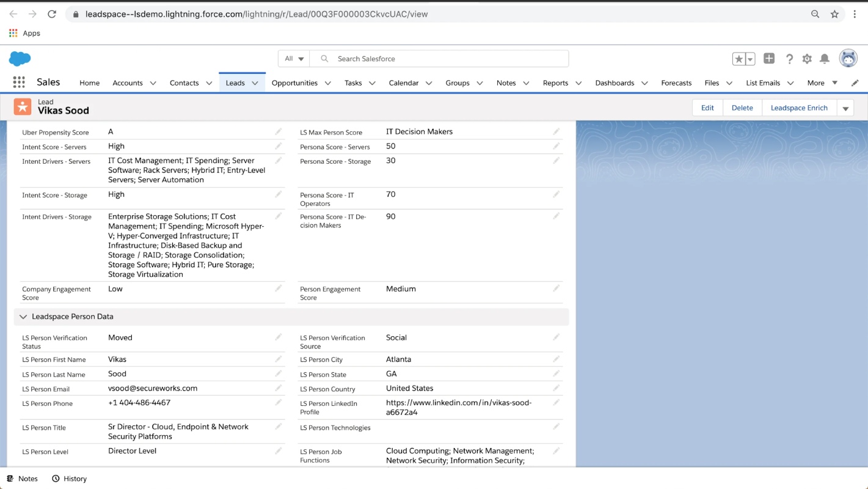
Task: Open the LinkedIn profile URL value
Action: coord(459,407)
